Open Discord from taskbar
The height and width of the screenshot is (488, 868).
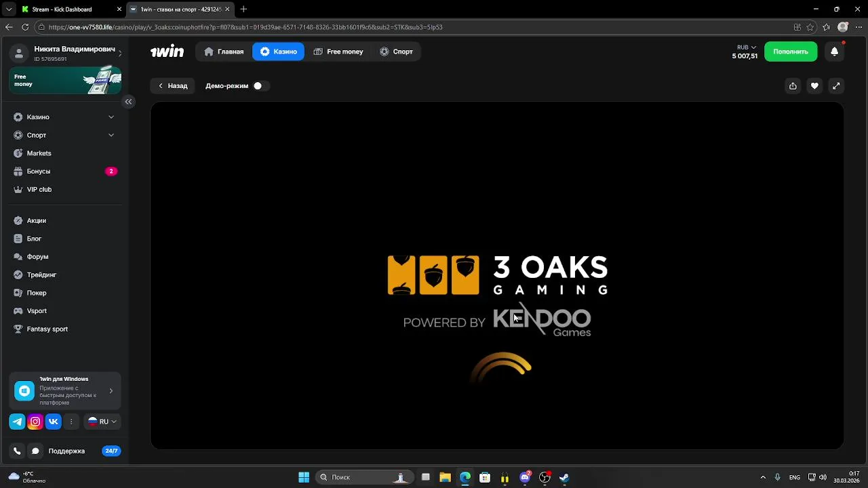[525, 478]
